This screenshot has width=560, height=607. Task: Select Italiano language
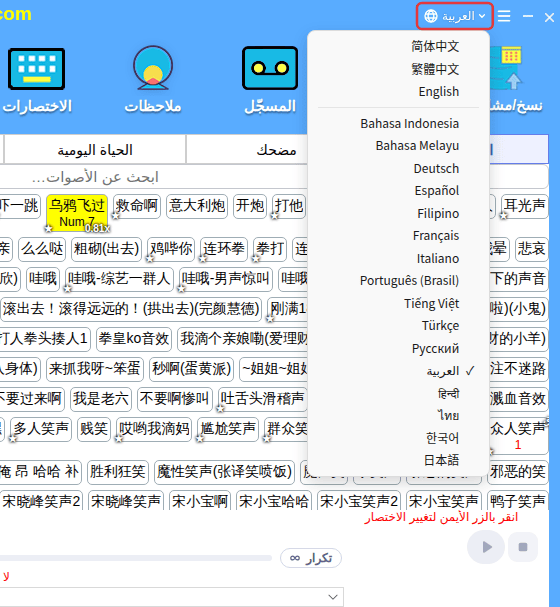point(438,259)
